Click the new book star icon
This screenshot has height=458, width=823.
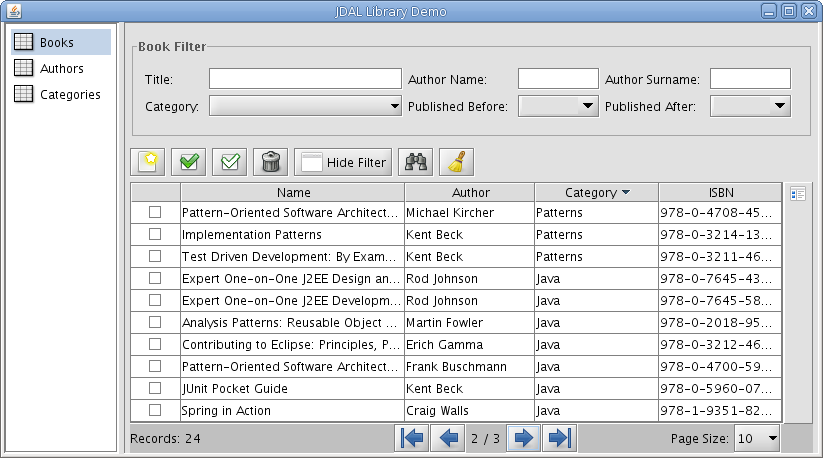pyautogui.click(x=147, y=162)
